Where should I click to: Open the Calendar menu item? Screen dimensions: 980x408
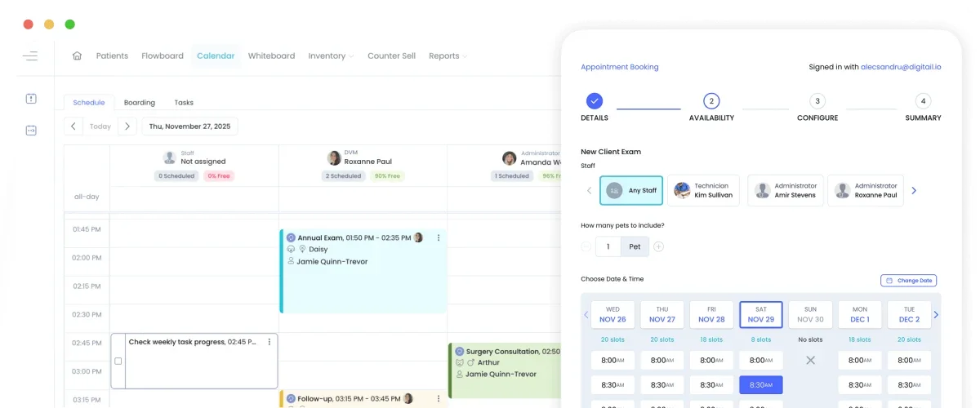[x=216, y=56]
